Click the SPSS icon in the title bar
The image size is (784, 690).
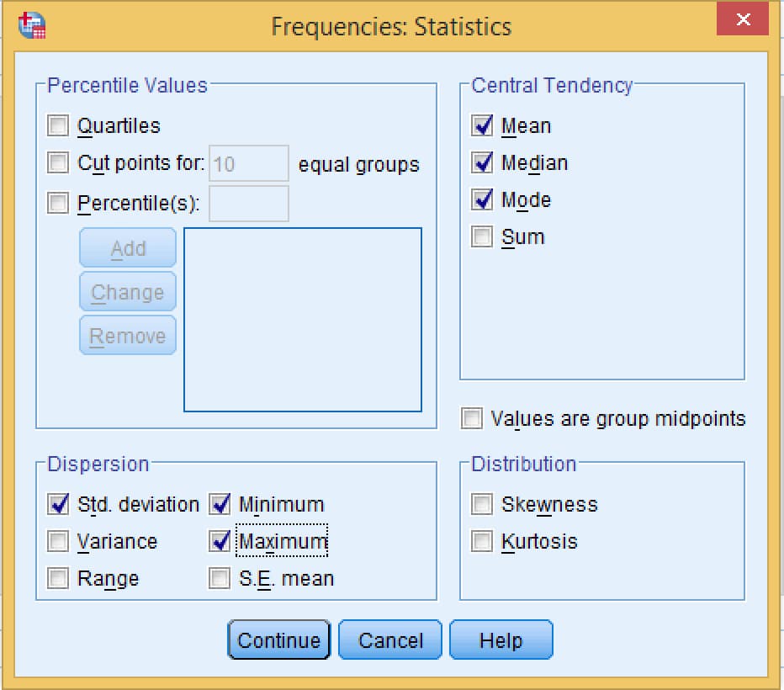click(32, 25)
